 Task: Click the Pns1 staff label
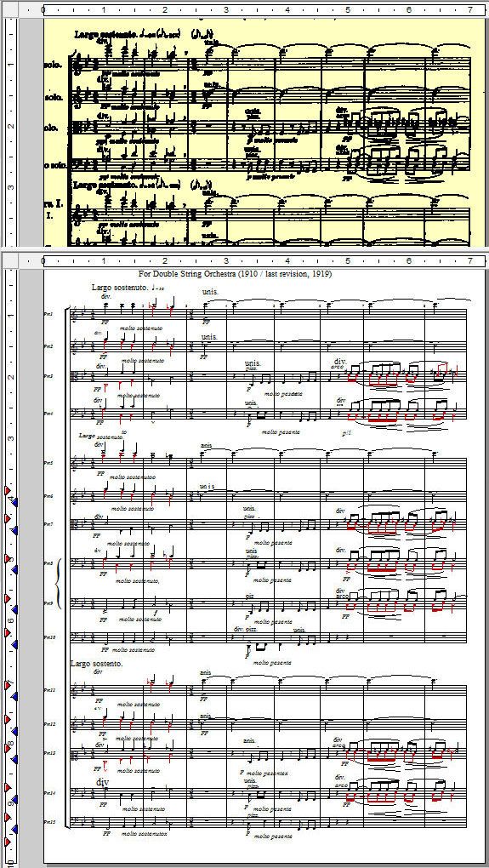pos(48,314)
